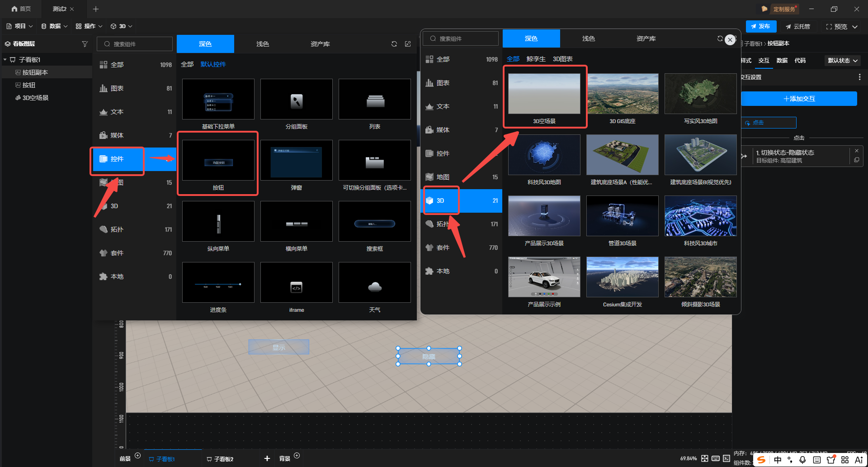Select the 按钮 layer in layer tree
Viewport: 868px width, 467px height.
[29, 85]
